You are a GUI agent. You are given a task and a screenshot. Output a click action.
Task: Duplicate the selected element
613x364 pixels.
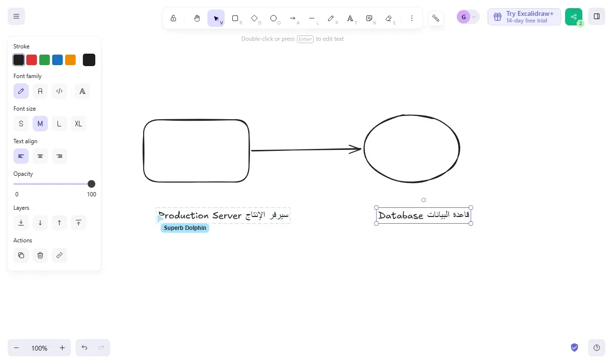click(21, 255)
